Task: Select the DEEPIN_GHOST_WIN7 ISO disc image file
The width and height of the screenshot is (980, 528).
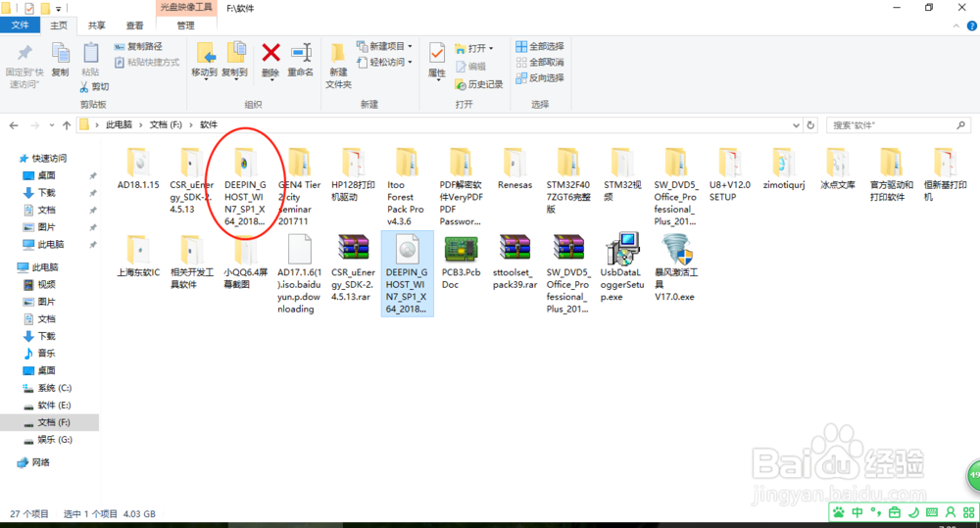Action: click(407, 273)
